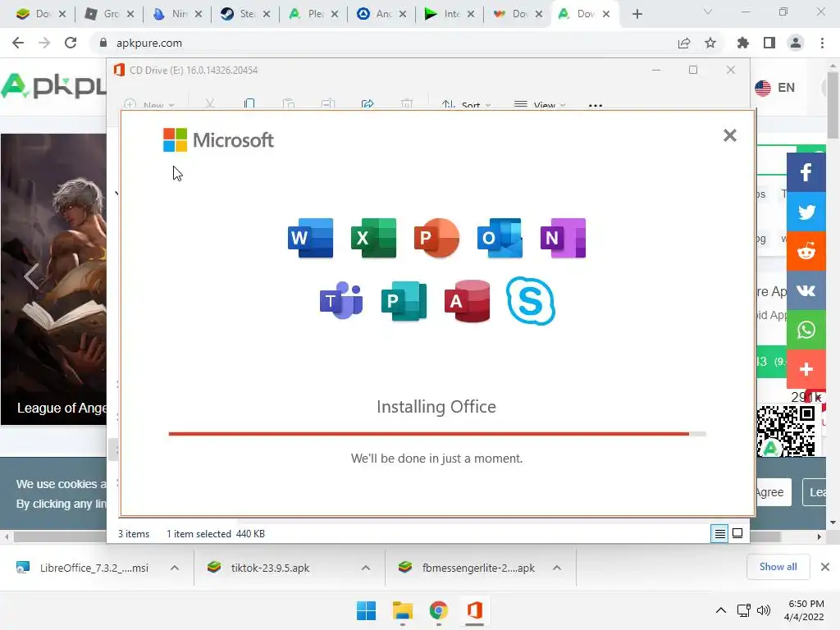Click EN language selector on apkpure
Image resolution: width=840 pixels, height=630 pixels.
coord(775,87)
